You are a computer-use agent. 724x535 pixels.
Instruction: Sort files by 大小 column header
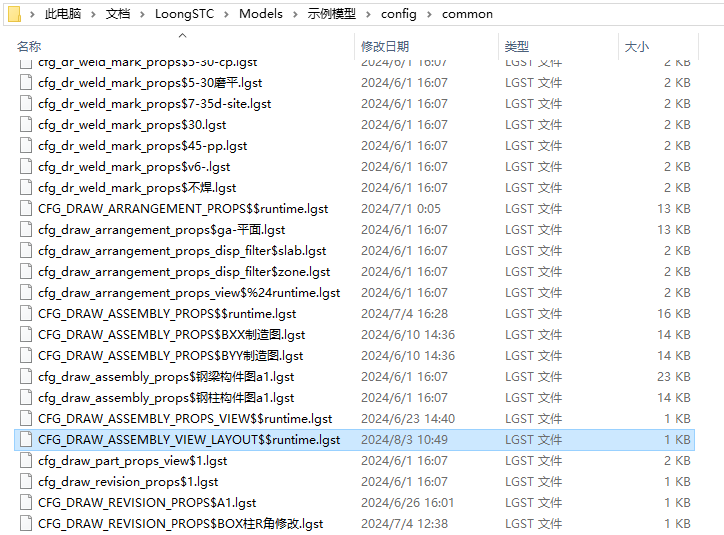(637, 47)
